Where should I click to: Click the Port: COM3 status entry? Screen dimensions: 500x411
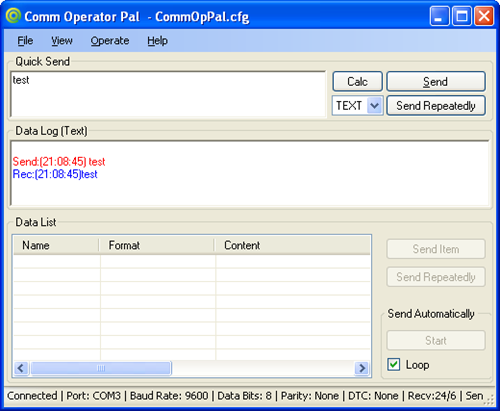pyautogui.click(x=93, y=396)
